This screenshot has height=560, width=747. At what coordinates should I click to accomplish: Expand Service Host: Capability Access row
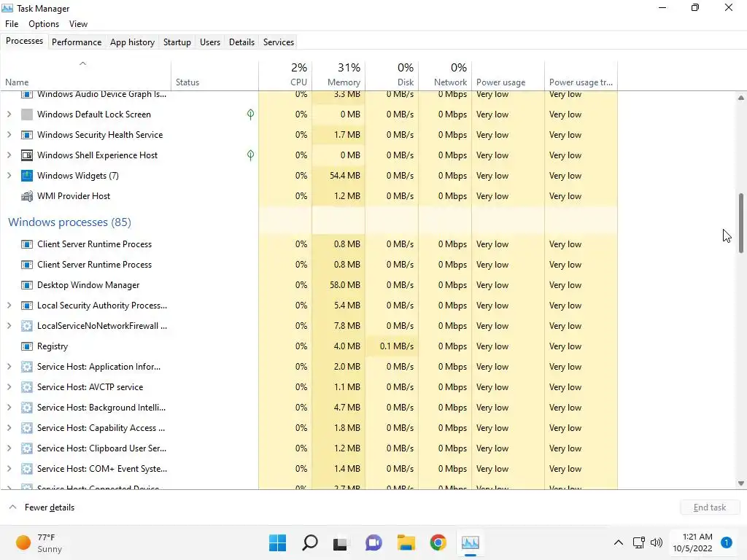(9, 428)
